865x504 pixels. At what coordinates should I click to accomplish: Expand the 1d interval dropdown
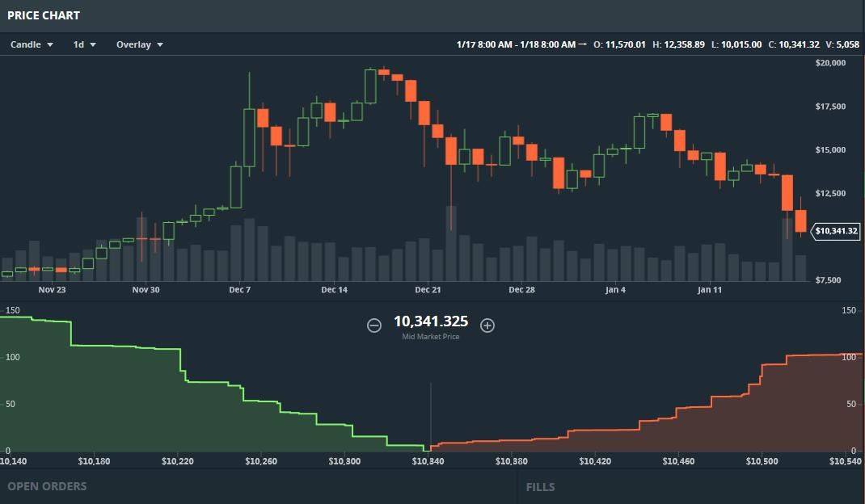point(84,44)
